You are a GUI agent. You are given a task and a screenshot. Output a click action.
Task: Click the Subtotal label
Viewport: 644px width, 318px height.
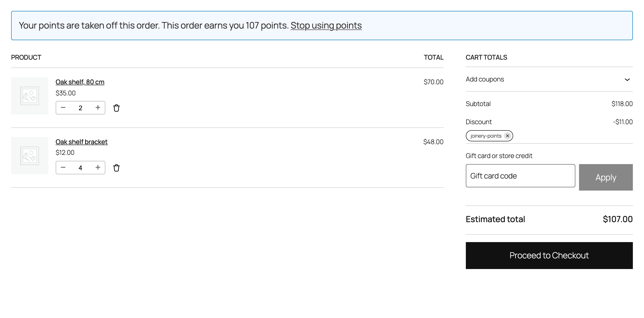[478, 104]
